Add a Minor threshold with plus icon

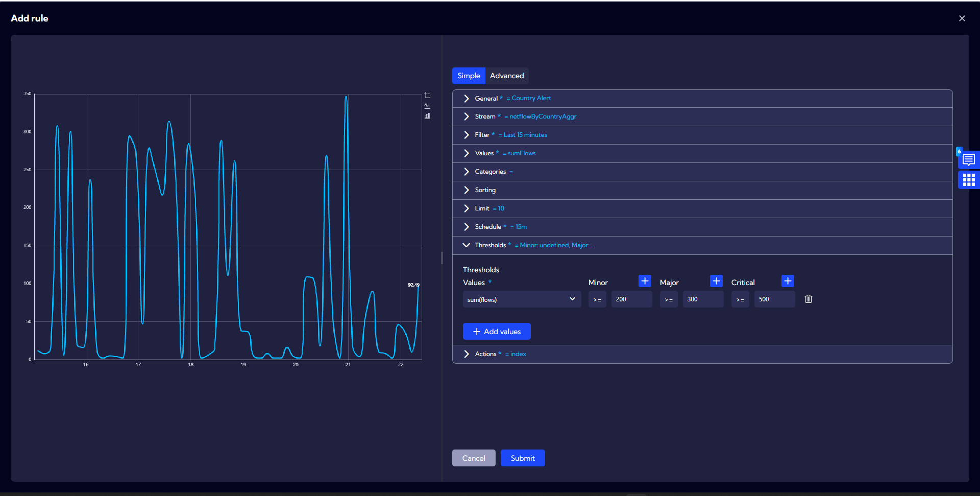645,281
